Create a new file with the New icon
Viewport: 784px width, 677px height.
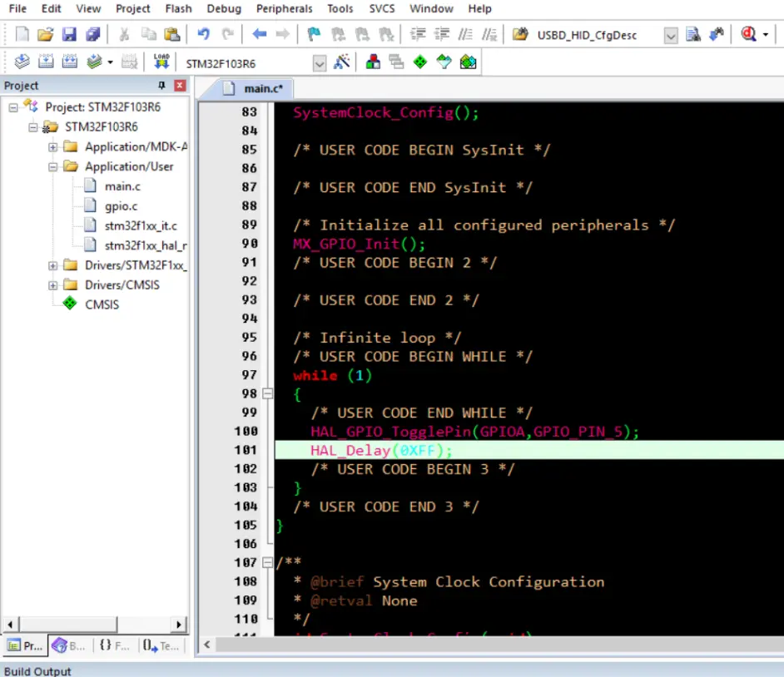coord(22,34)
